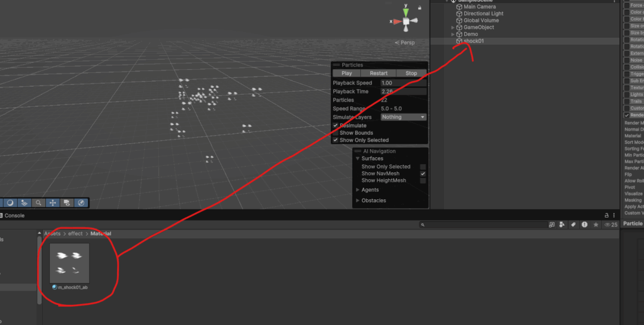Click the camera visibility icon in overlay toolbar

point(67,203)
